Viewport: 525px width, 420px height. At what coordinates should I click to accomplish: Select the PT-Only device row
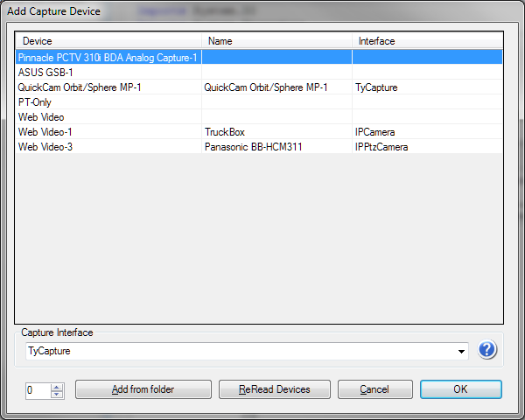point(259,102)
